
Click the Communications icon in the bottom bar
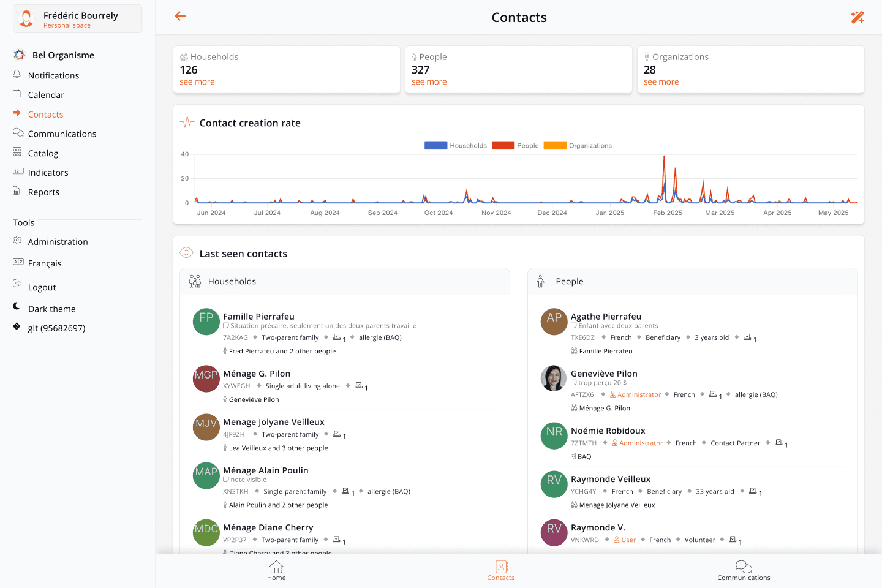(x=744, y=567)
